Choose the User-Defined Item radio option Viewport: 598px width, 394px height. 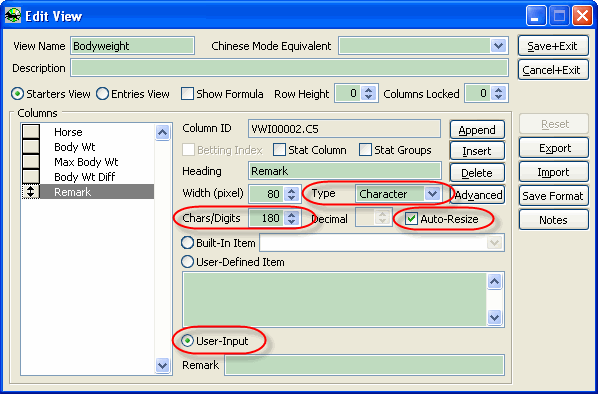point(187,262)
